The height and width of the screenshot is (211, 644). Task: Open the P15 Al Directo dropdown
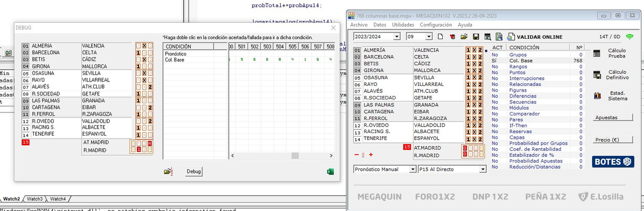483,169
